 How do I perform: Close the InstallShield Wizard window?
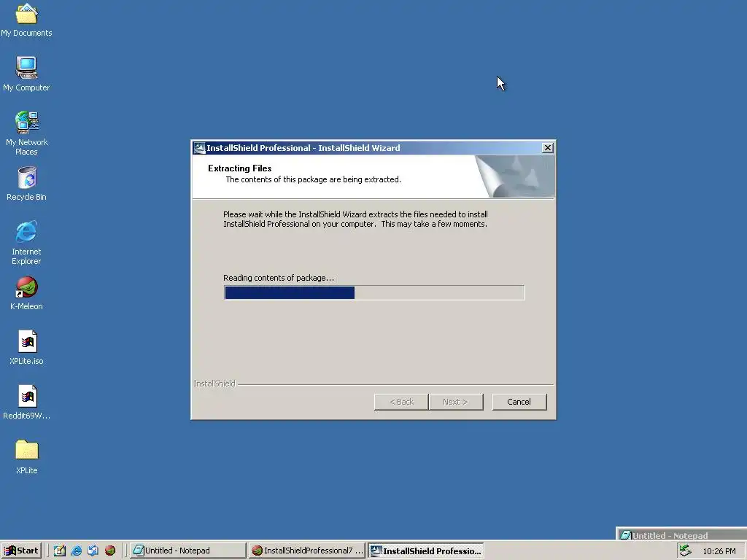coord(548,148)
